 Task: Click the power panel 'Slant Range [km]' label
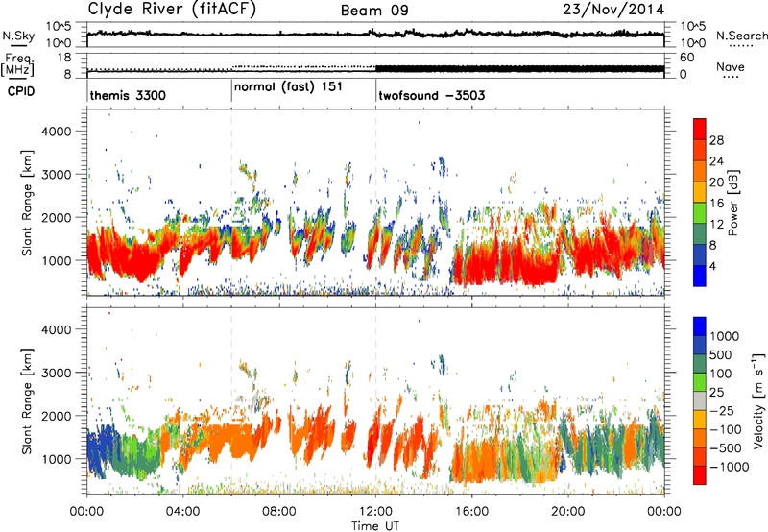point(27,203)
